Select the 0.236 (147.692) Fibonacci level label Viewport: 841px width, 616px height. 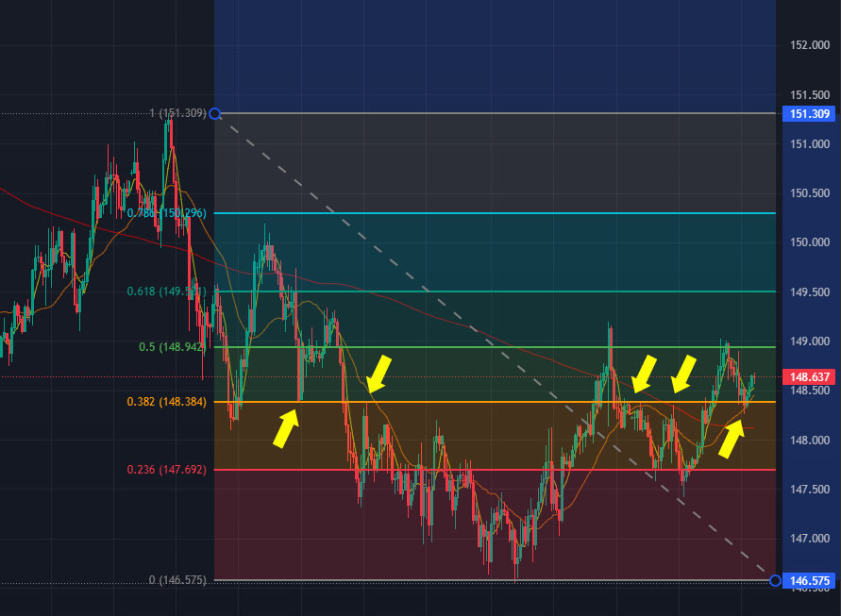[166, 469]
